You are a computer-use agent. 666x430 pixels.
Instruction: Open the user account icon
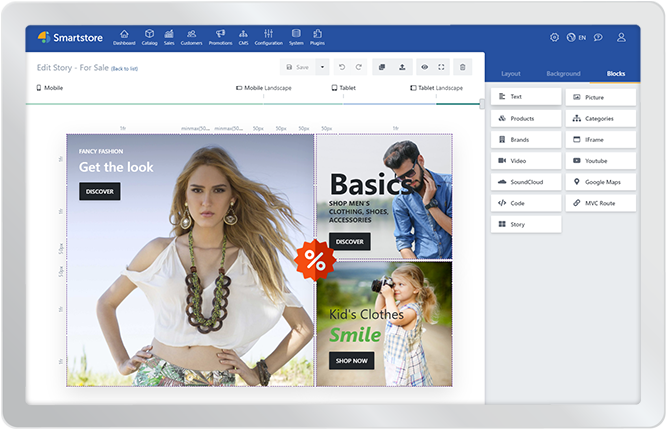[x=621, y=37]
